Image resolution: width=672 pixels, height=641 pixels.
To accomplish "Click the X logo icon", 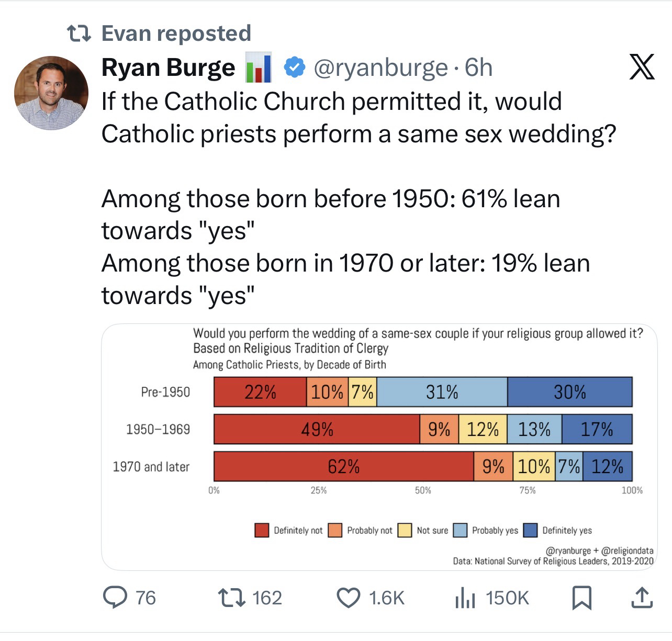I will tap(642, 68).
